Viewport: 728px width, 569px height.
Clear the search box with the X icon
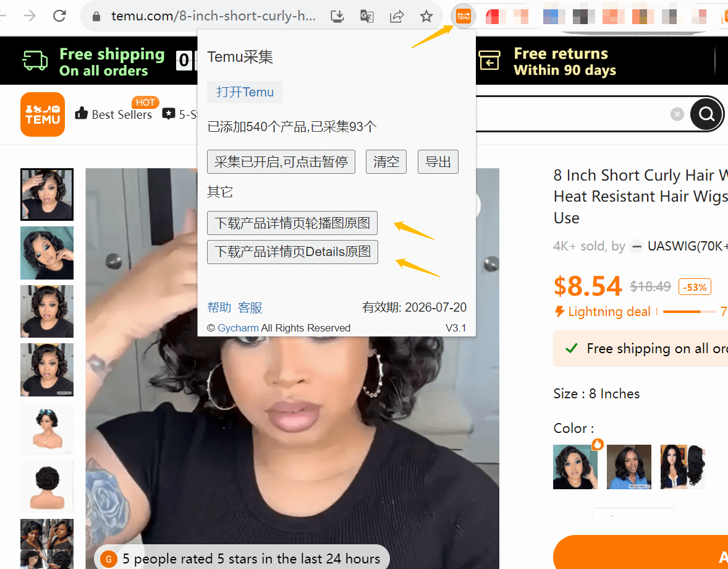click(677, 114)
